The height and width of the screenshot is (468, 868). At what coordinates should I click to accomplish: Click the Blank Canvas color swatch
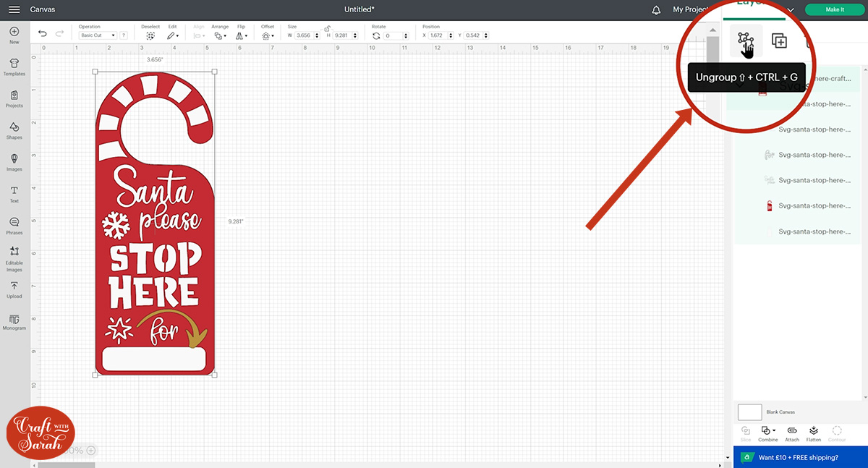point(749,412)
